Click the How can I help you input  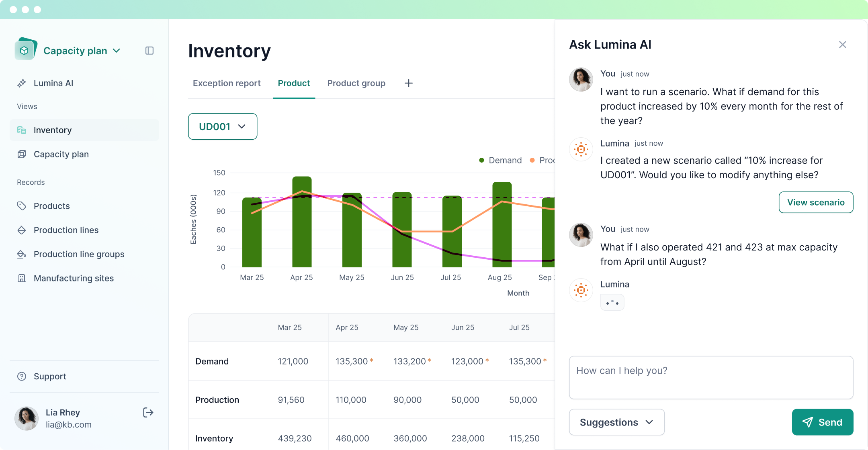point(710,377)
